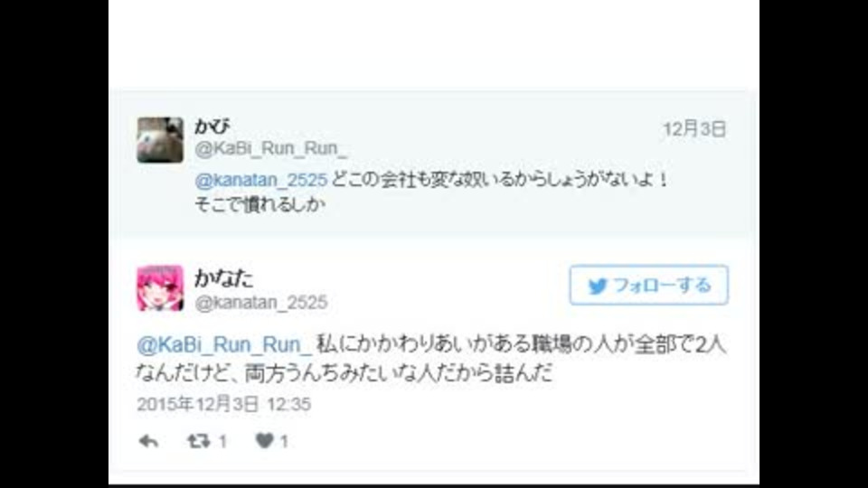Open かび's profile avatar
Viewport: 868px width, 488px height.
[x=160, y=140]
